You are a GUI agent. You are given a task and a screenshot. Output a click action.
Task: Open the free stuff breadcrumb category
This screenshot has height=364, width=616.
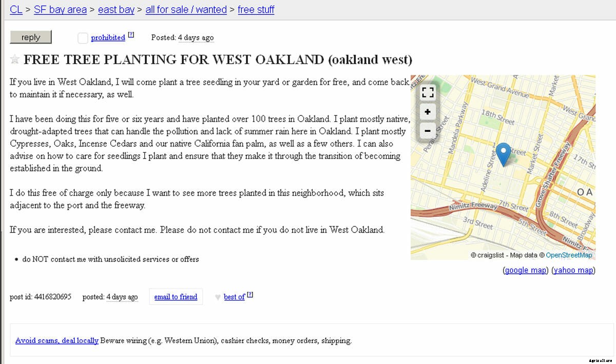256,9
